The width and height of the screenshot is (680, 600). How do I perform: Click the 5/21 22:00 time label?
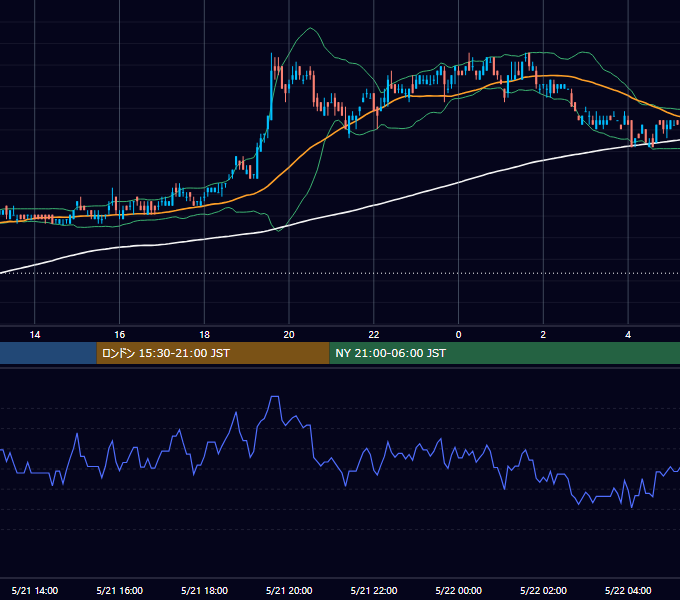click(x=374, y=590)
